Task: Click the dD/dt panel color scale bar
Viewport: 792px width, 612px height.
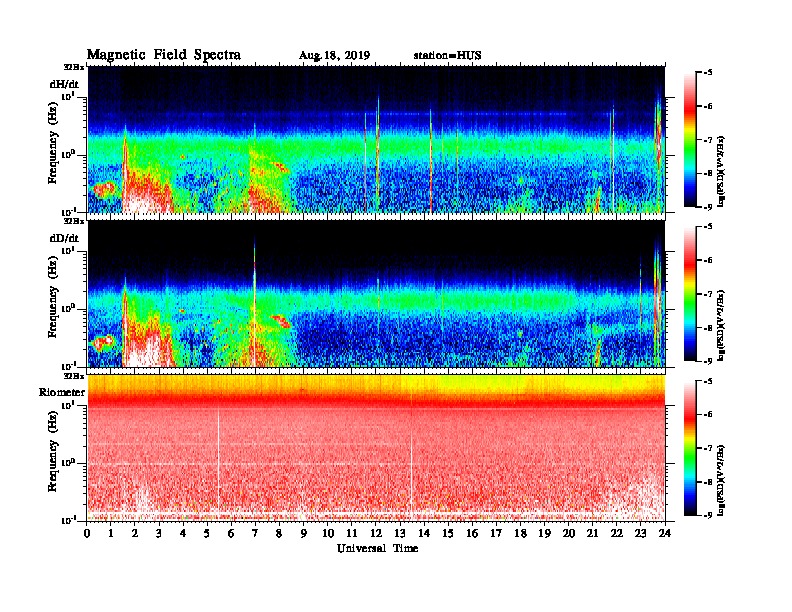Action: [x=690, y=294]
